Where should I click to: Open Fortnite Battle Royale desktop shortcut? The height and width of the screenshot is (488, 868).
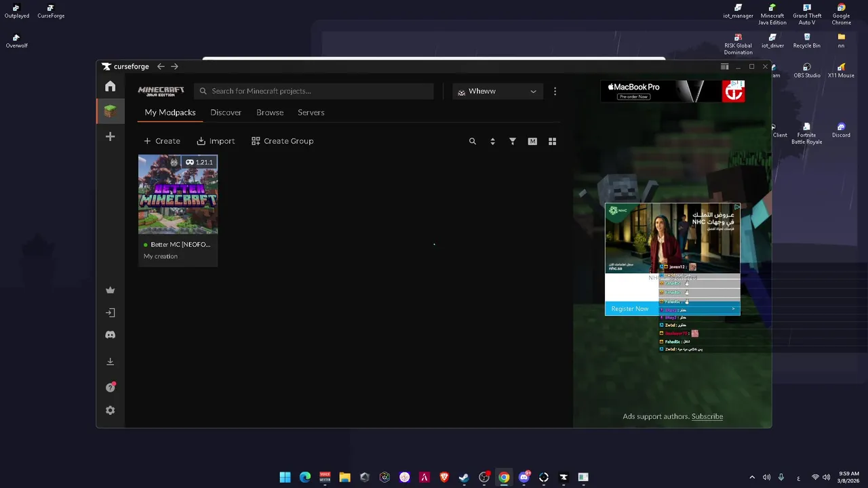807,134
